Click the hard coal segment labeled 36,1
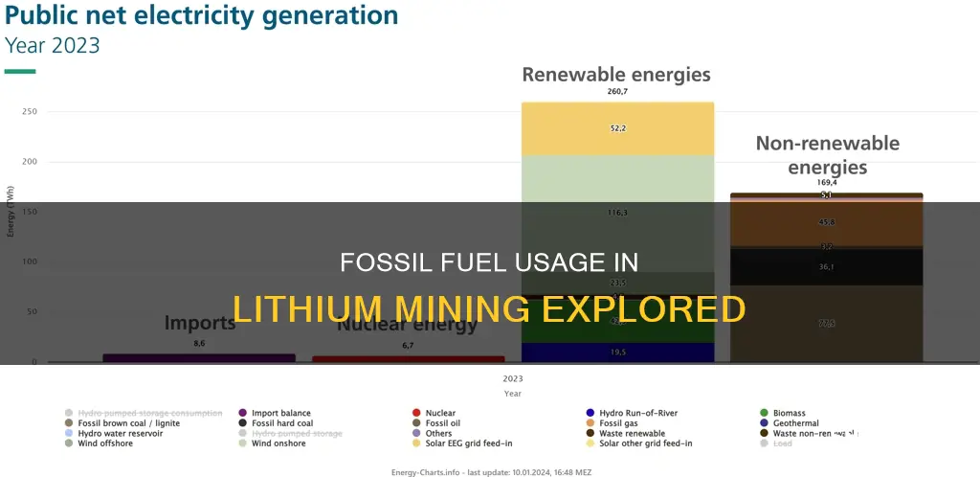980x477 pixels. (x=826, y=267)
